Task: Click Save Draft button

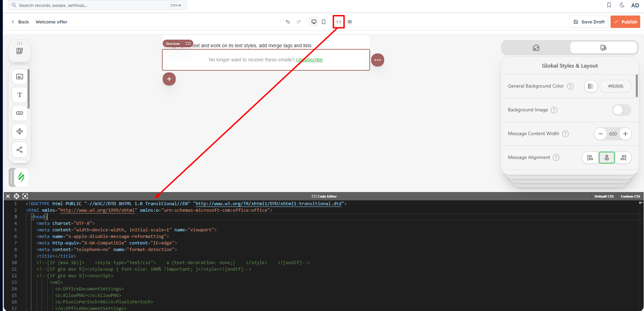Action: [x=589, y=22]
